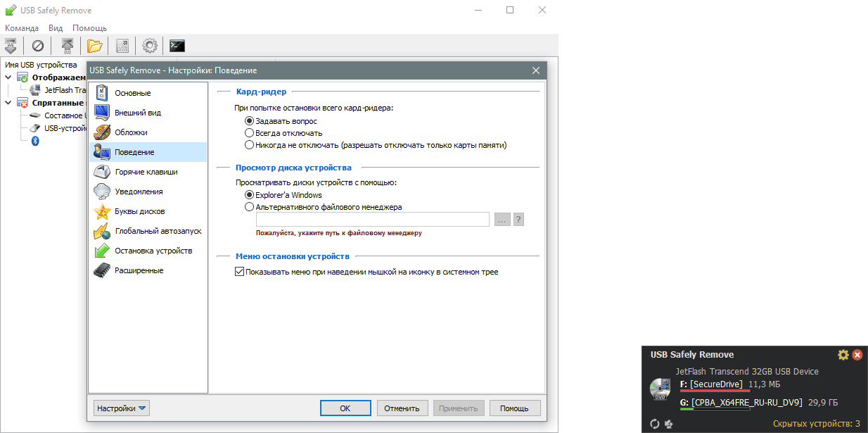Image resolution: width=868 pixels, height=433 pixels.
Task: Switch to 'Горячие клавиши' settings section
Action: 146,172
